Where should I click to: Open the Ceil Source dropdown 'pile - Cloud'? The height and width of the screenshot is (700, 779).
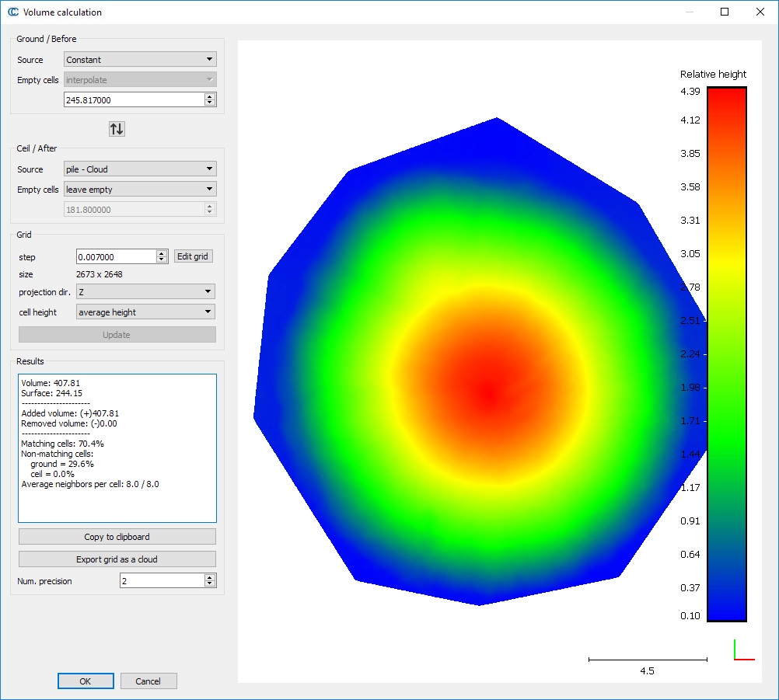coord(140,169)
